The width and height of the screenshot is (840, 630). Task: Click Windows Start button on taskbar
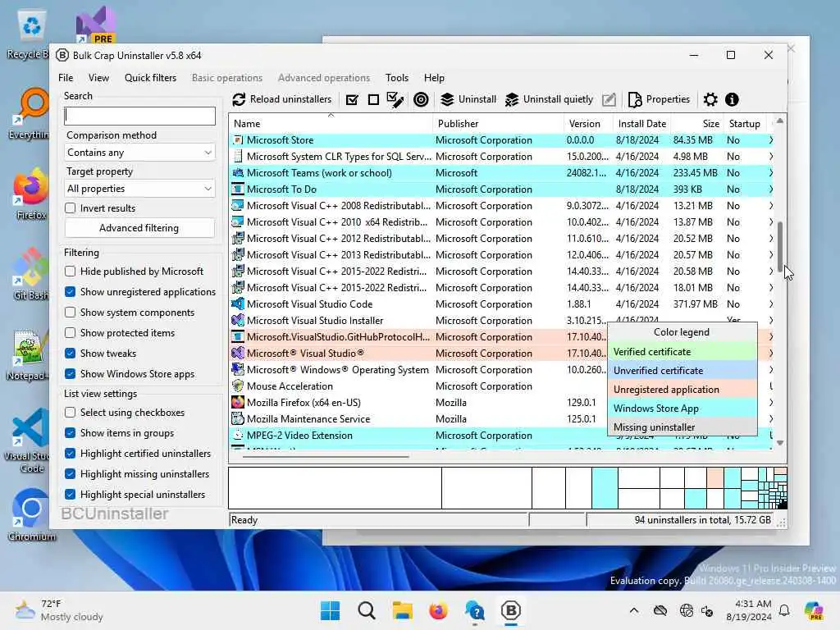pos(330,610)
